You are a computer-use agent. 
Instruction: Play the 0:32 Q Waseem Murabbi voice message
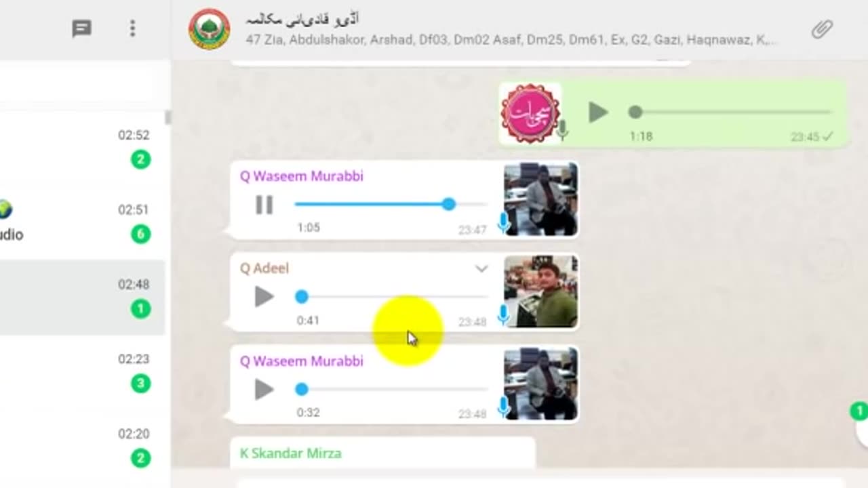coord(264,389)
